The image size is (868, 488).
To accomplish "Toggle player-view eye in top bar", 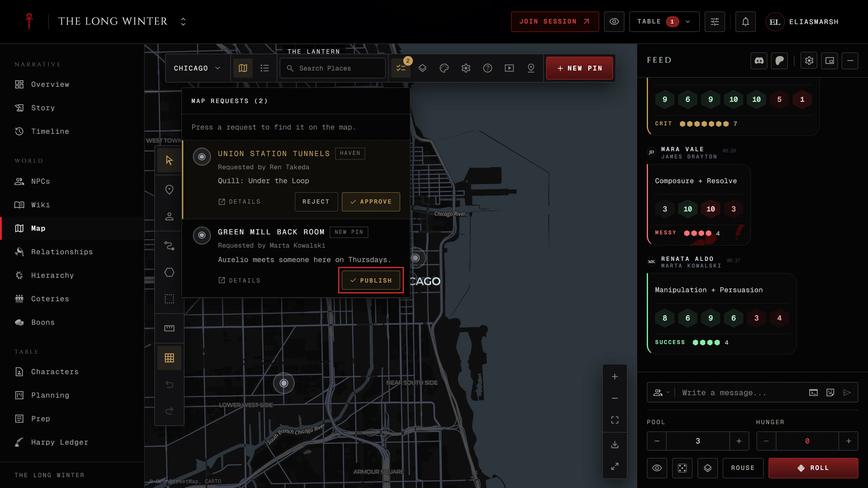I will [x=614, y=22].
